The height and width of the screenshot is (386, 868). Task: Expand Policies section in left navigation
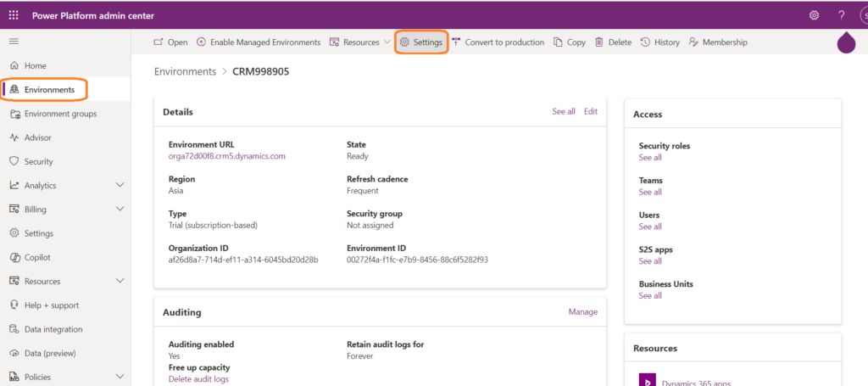point(120,377)
